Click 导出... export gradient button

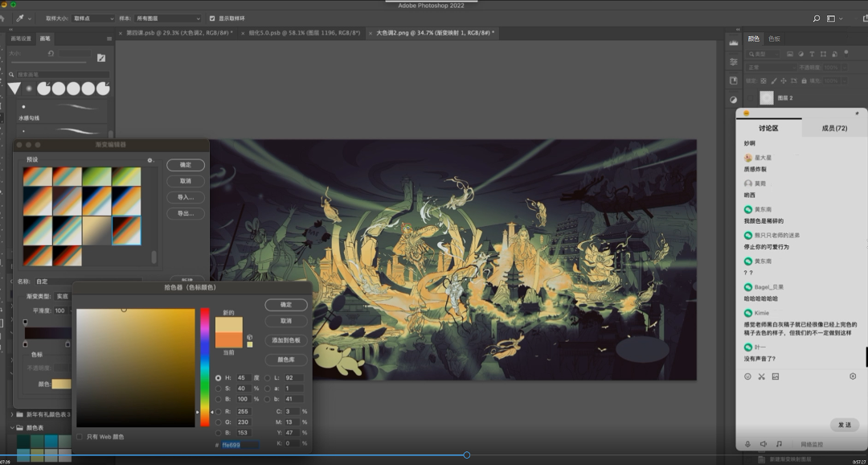coord(186,213)
